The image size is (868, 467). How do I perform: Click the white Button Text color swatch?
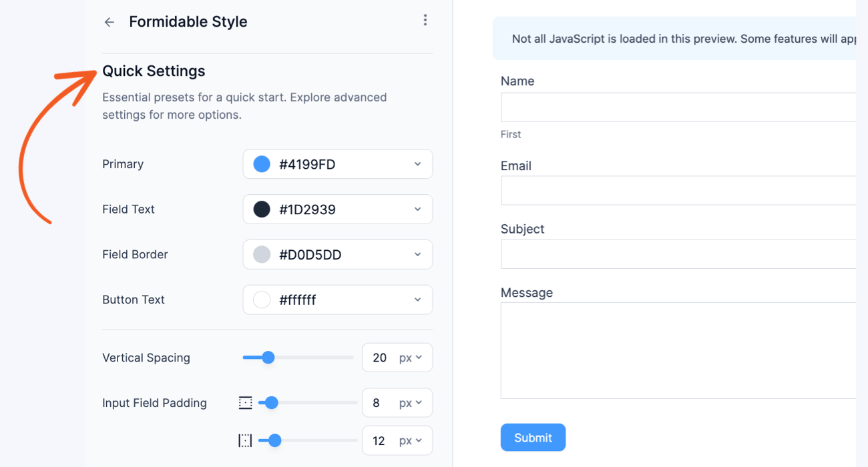pyautogui.click(x=262, y=300)
